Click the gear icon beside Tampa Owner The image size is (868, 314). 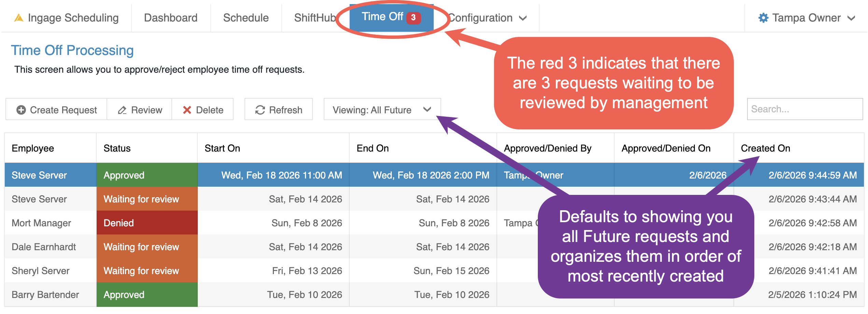coord(763,18)
